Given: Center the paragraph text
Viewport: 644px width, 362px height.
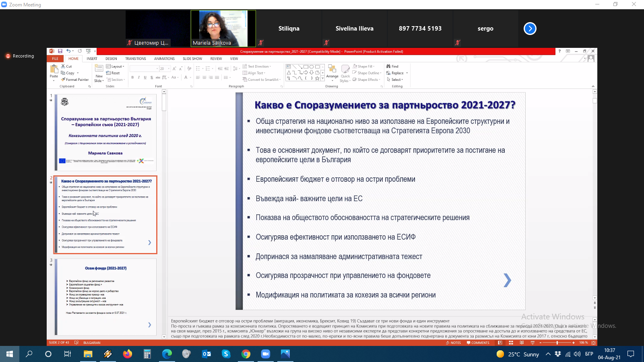Looking at the screenshot, I should pyautogui.click(x=204, y=78).
